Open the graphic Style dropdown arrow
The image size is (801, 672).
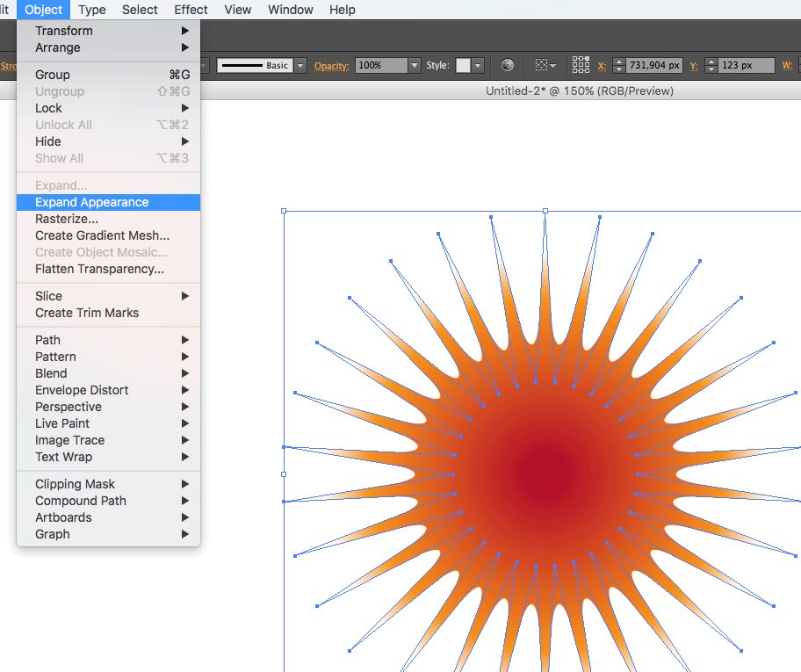point(478,66)
